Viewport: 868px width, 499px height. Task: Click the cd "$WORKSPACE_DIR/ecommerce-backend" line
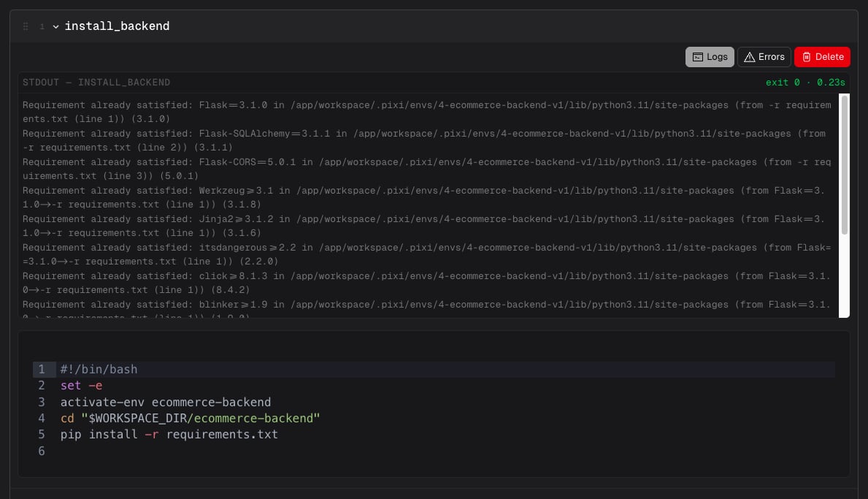coord(190,418)
